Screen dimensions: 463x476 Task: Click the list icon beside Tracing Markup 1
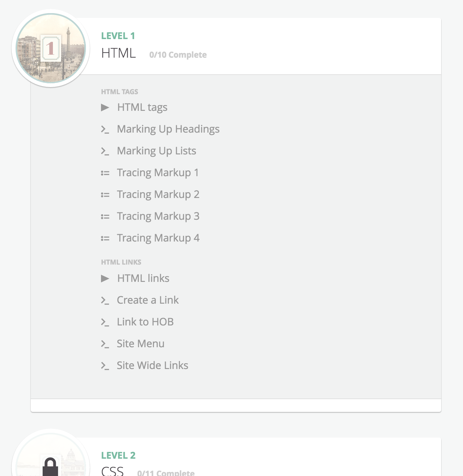105,173
